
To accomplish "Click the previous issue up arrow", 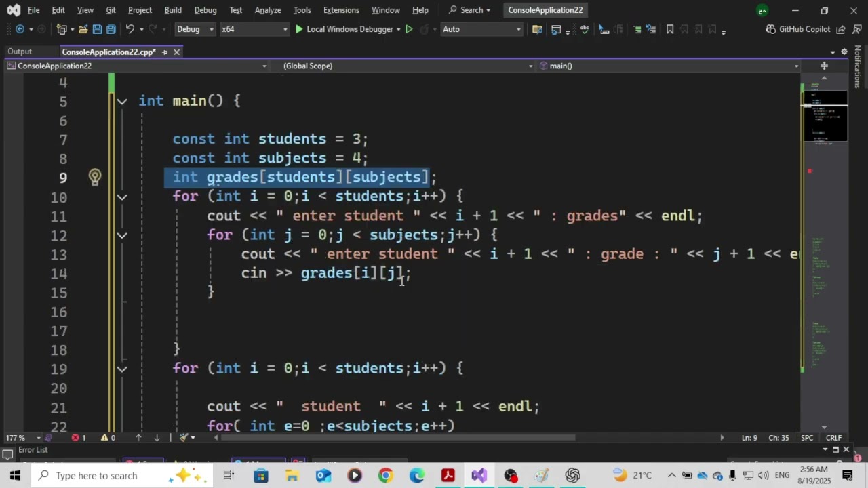I will click(x=138, y=438).
